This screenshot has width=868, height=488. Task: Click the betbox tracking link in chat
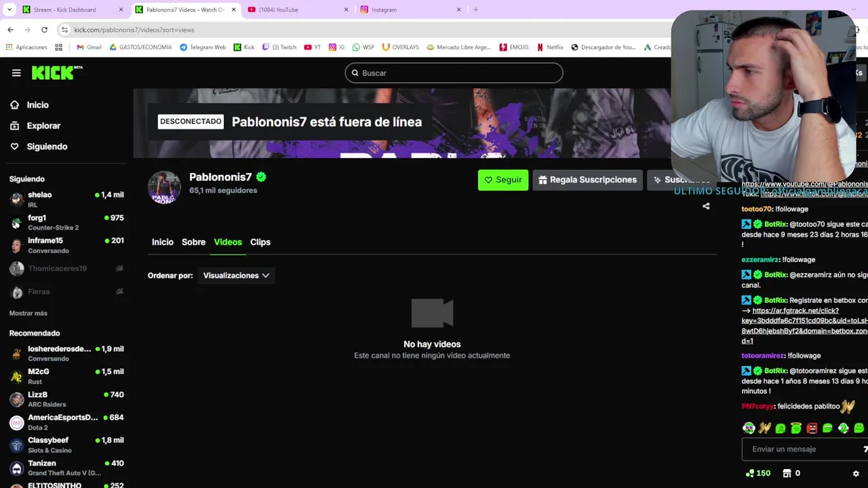point(804,325)
